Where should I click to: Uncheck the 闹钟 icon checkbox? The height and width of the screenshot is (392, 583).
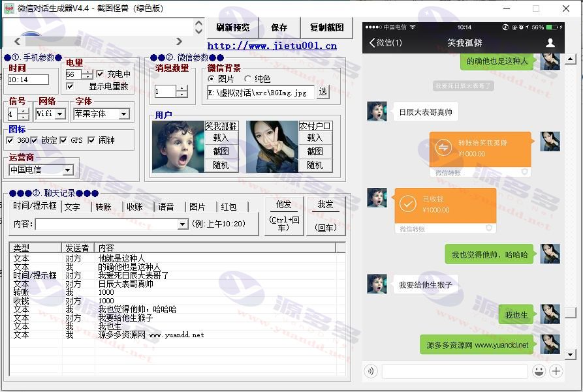[x=91, y=140]
